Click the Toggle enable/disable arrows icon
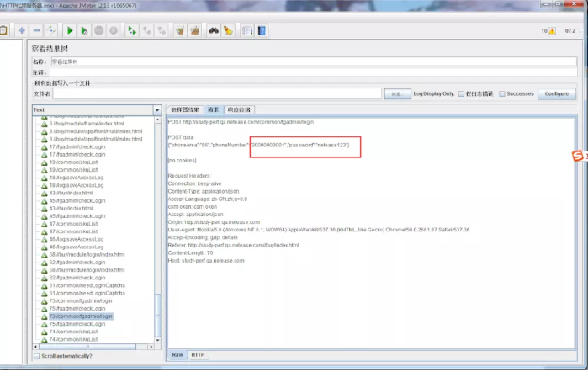The width and height of the screenshot is (588, 372). click(x=51, y=30)
